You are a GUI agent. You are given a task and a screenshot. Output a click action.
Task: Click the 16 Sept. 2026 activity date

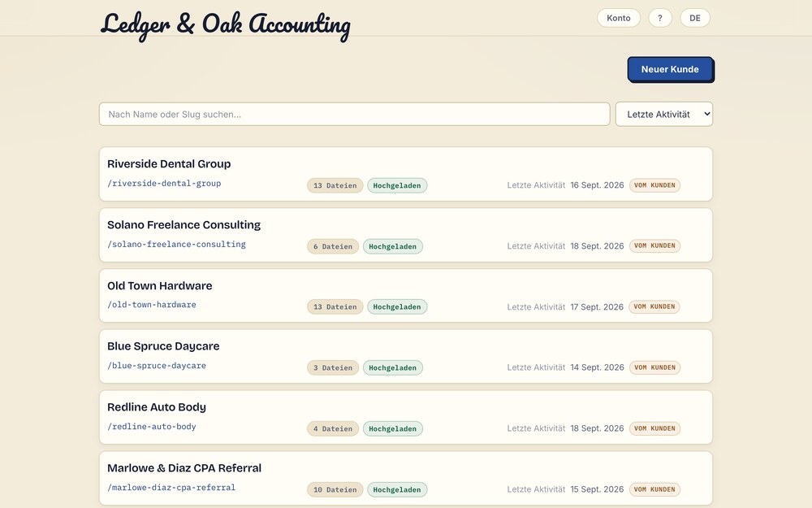coord(597,185)
